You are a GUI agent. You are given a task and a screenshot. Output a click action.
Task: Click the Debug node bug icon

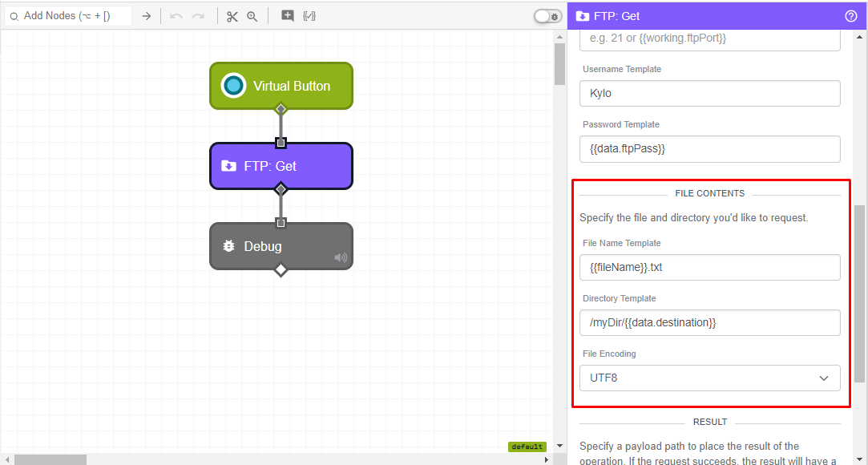click(228, 246)
